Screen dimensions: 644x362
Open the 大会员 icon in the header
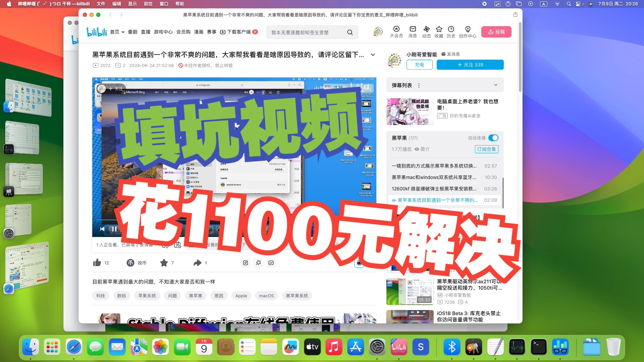396,32
